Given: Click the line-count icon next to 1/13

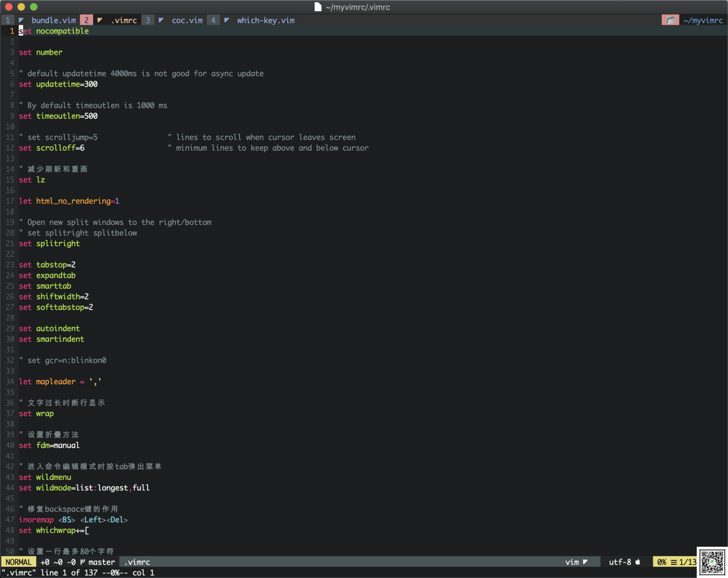Looking at the screenshot, I should point(674,562).
